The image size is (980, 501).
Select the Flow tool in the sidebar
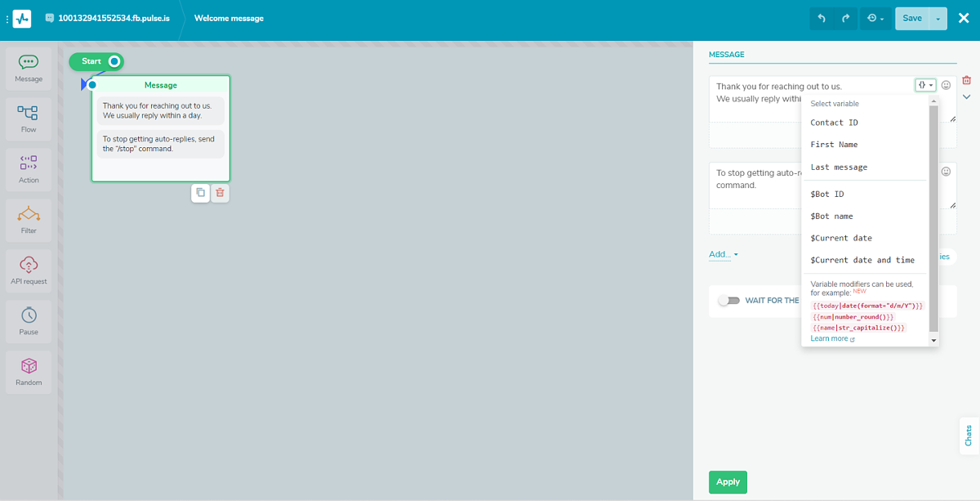coord(28,119)
